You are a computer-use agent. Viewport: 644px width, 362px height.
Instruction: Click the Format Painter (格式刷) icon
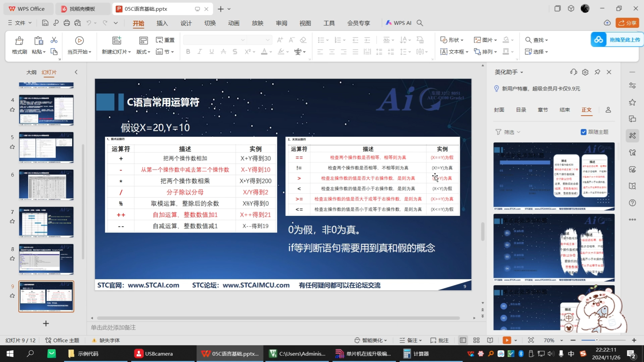(19, 41)
